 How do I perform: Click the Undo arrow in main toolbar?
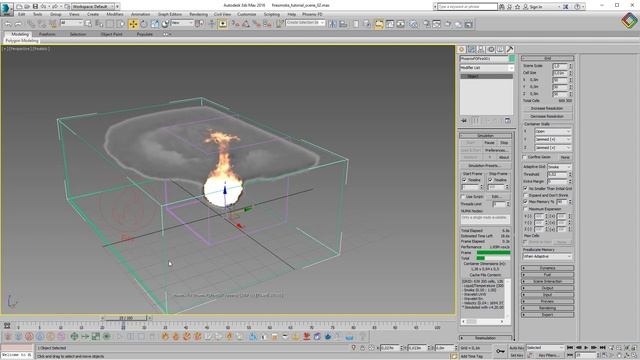click(x=8, y=24)
